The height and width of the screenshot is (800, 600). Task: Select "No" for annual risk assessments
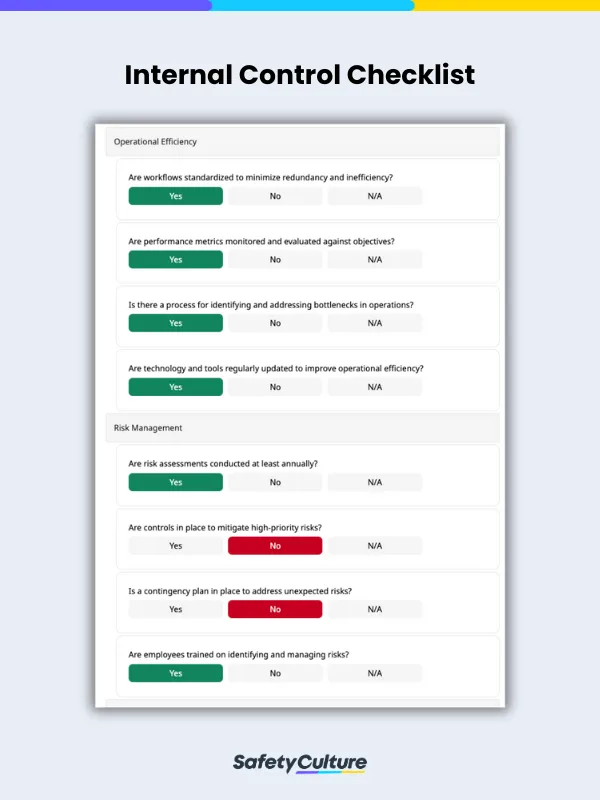click(275, 482)
